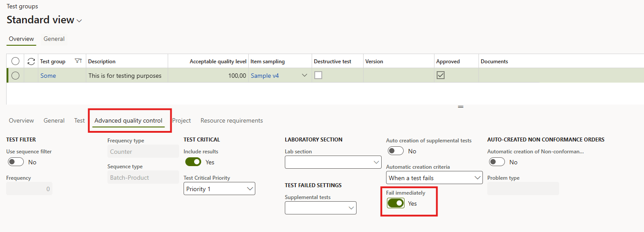Switch to the Resource requirements tab
Viewport: 644px width, 232px height.
(x=232, y=120)
